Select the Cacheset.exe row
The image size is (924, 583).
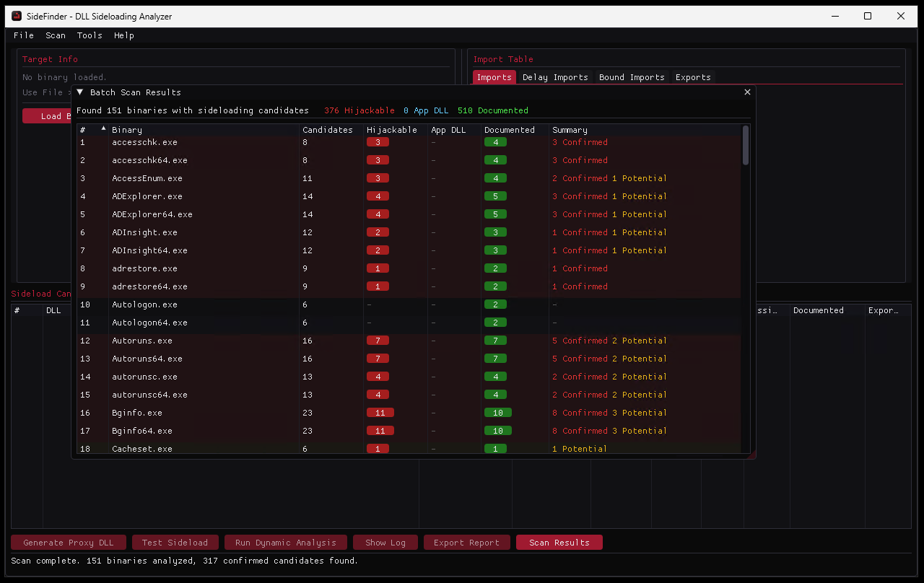pyautogui.click(x=409, y=449)
